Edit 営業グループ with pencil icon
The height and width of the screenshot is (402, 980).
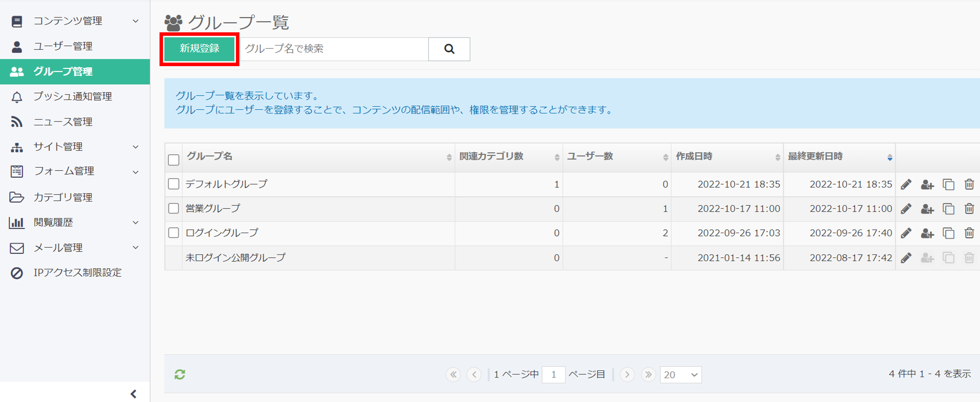point(906,209)
